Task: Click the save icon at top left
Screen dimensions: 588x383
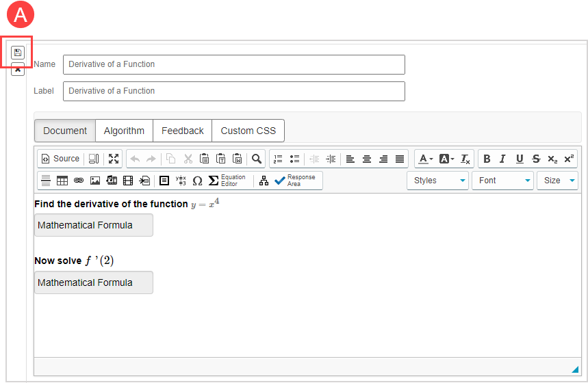Action: pyautogui.click(x=18, y=53)
